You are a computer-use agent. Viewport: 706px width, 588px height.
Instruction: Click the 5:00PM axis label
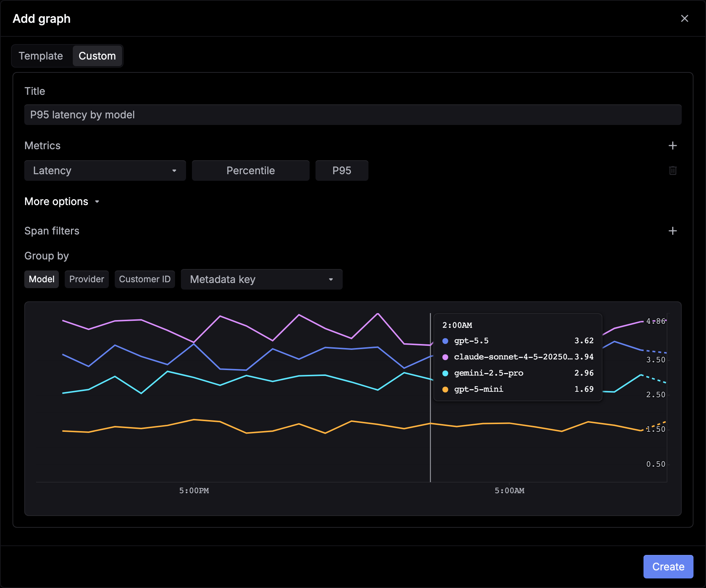(x=194, y=491)
